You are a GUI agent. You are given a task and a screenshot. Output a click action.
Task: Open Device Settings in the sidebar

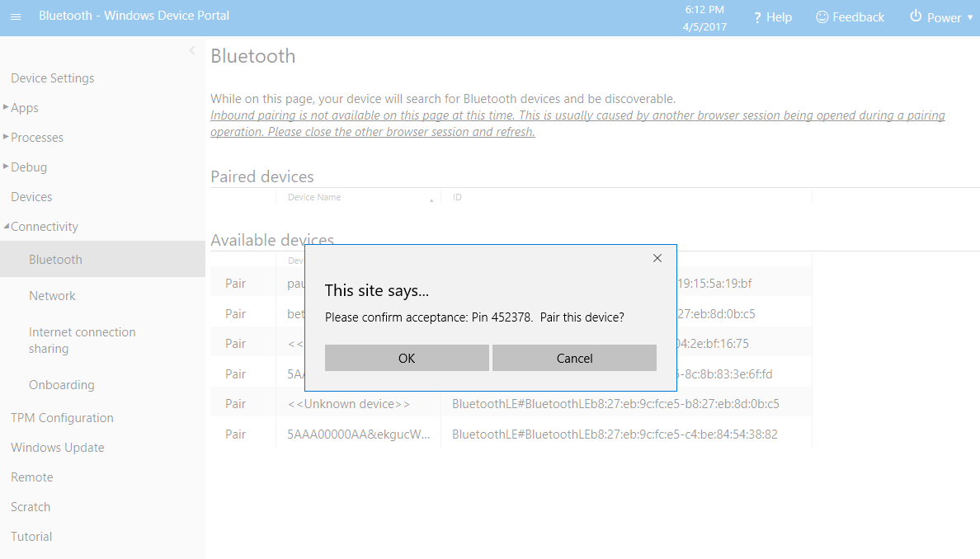[x=53, y=78]
